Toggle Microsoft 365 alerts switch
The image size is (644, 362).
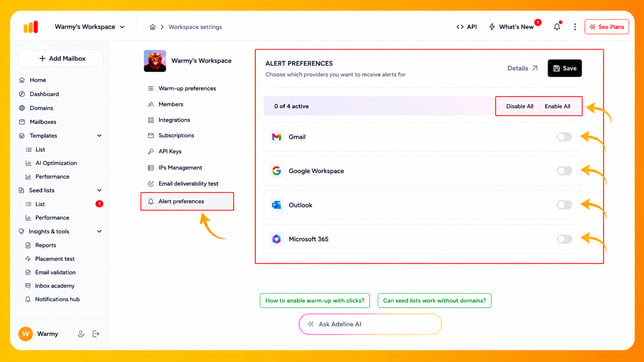pyautogui.click(x=564, y=239)
